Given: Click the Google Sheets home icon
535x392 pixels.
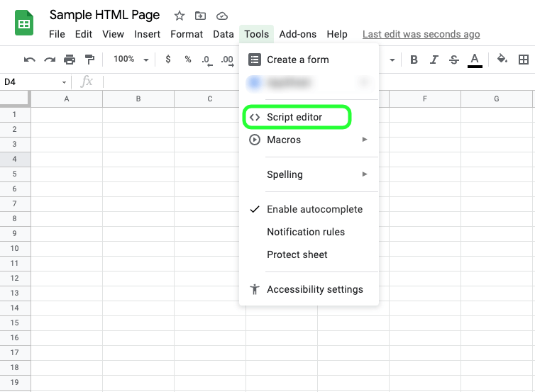Looking at the screenshot, I should pos(24,23).
